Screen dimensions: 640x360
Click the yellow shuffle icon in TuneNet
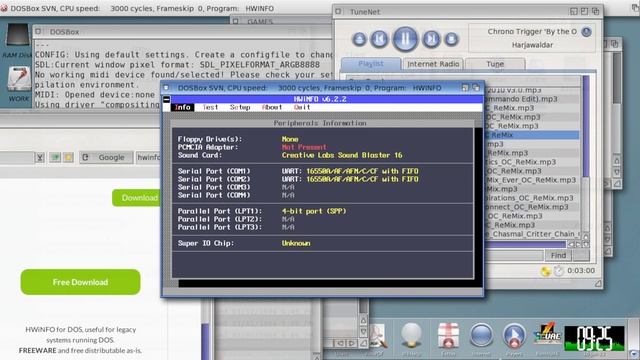pos(545,271)
